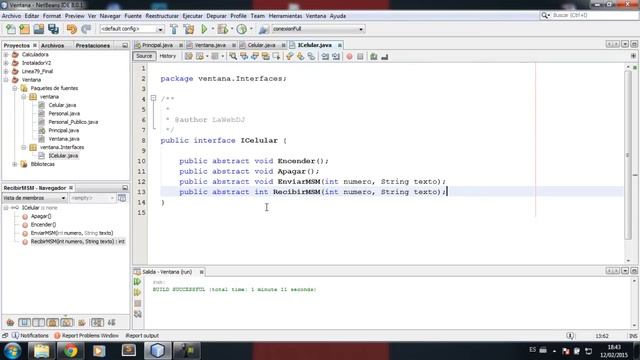The width and height of the screenshot is (640, 360).
Task: Build the project with the hammer icon
Action: 174,29
